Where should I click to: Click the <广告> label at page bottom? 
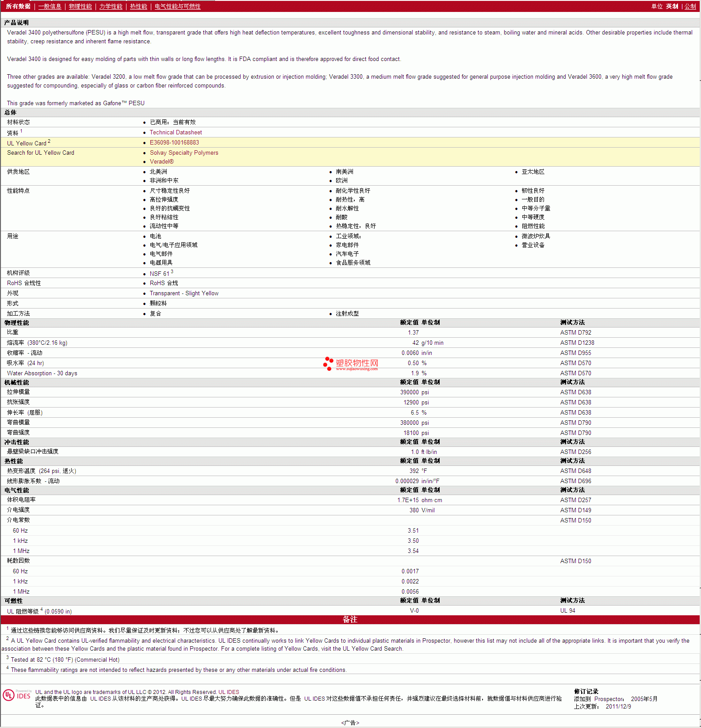(350, 723)
